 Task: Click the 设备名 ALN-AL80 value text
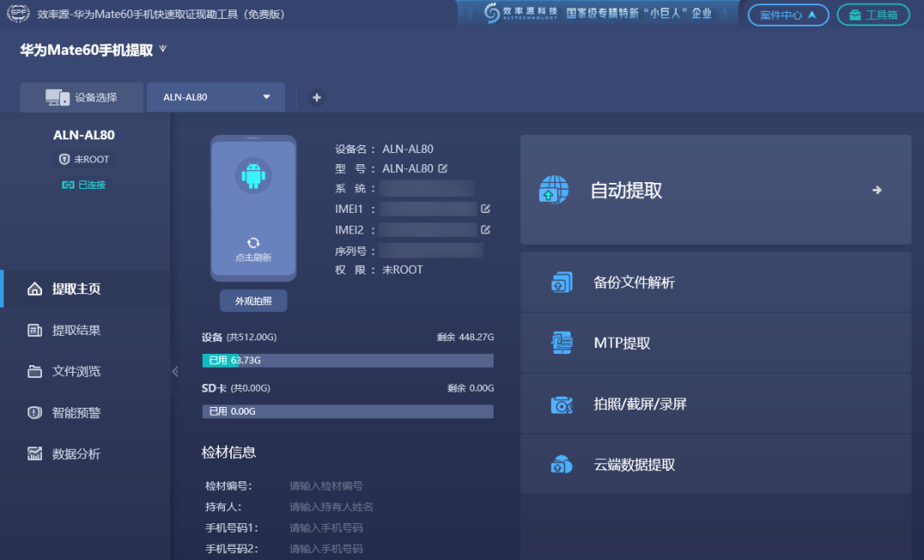[408, 149]
